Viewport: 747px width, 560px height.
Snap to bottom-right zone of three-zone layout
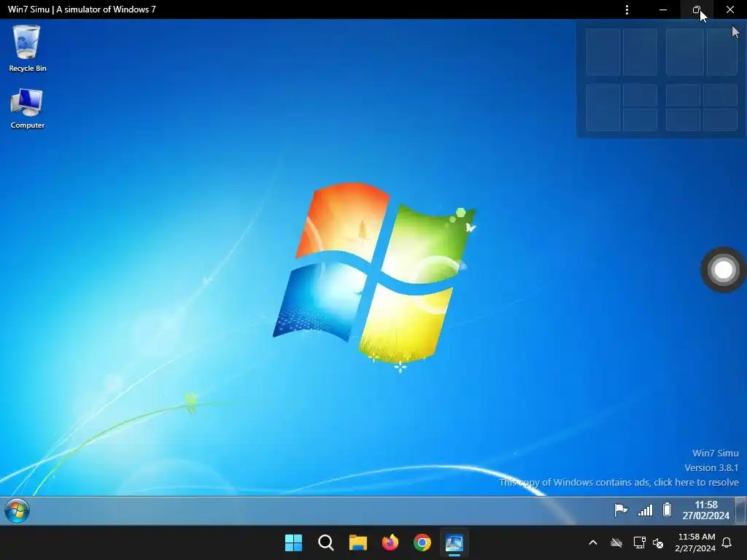click(640, 120)
